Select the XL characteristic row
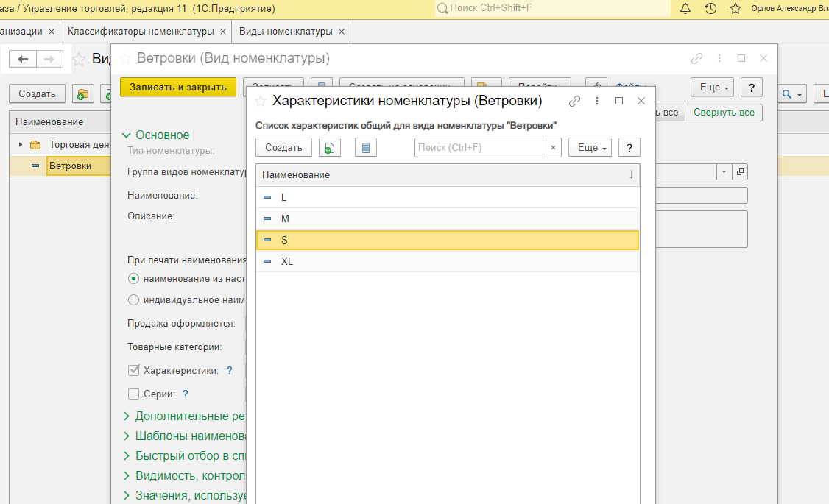The image size is (829, 504). click(287, 261)
